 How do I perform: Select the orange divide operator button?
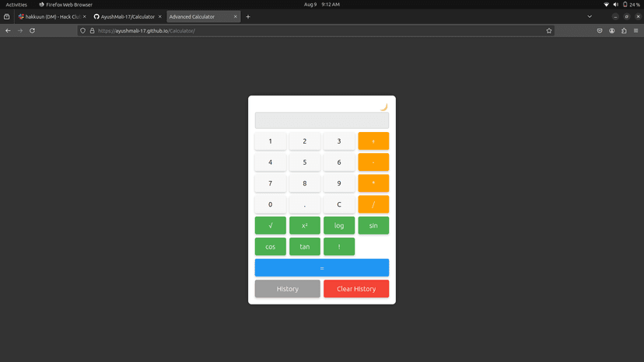pos(373,204)
